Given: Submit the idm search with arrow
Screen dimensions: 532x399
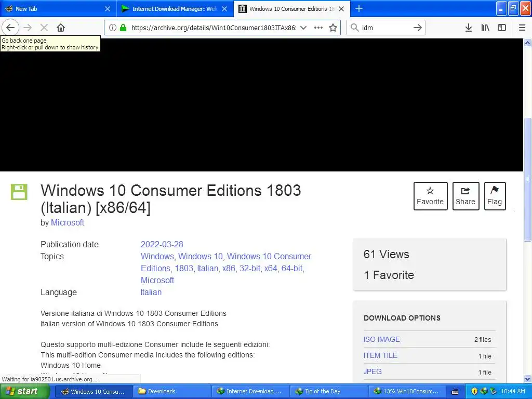Looking at the screenshot, I should point(418,28).
